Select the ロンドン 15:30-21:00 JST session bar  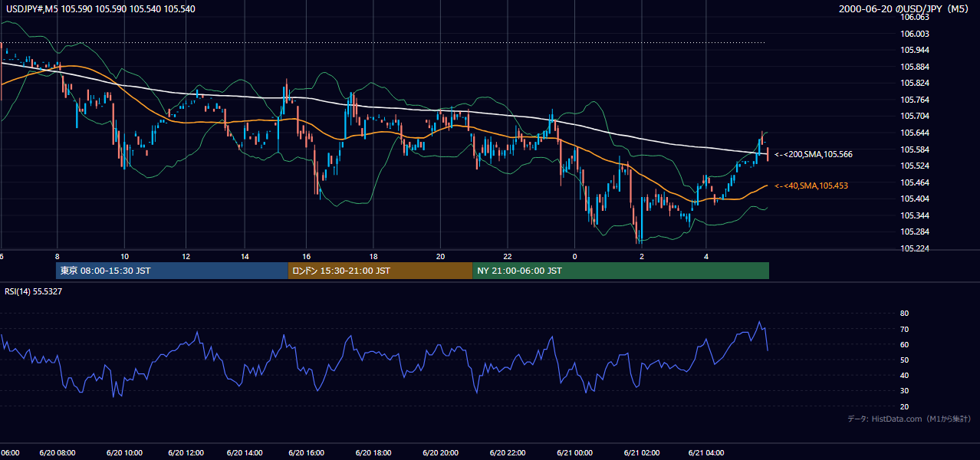380,271
